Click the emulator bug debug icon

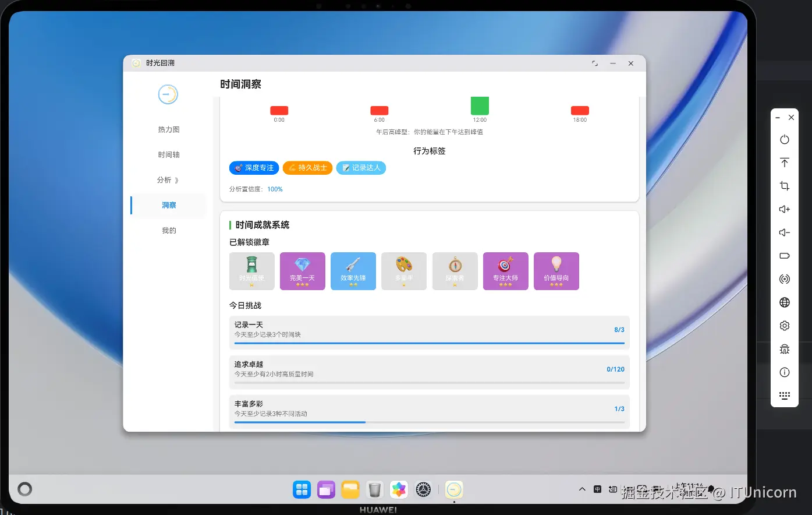tap(785, 349)
